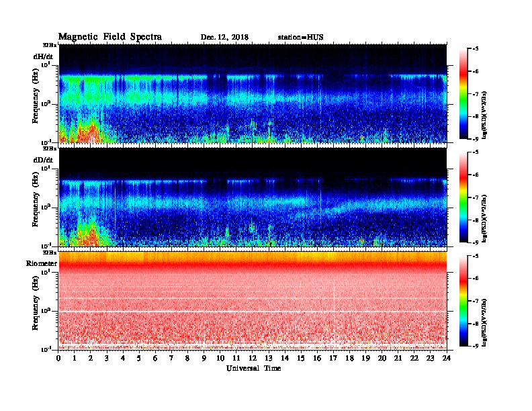
Task: Click the "dH/dt" panel label
Action: [x=43, y=56]
